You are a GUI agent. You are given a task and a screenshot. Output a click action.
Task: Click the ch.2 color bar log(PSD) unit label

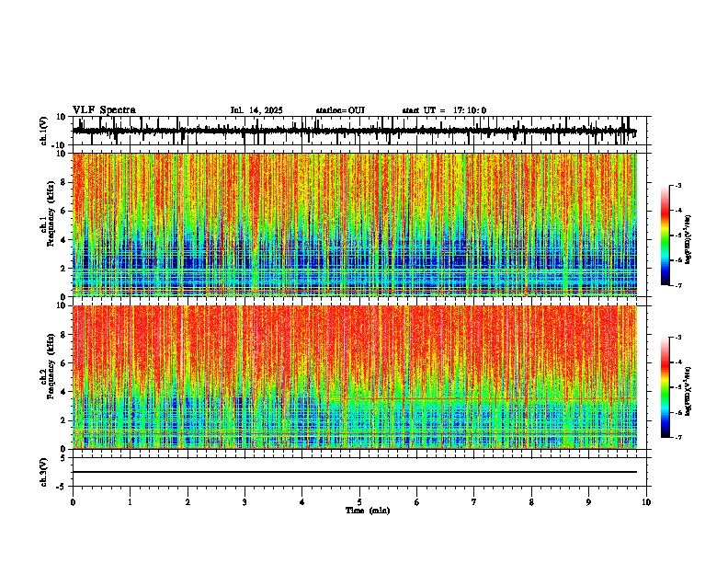[x=688, y=391]
